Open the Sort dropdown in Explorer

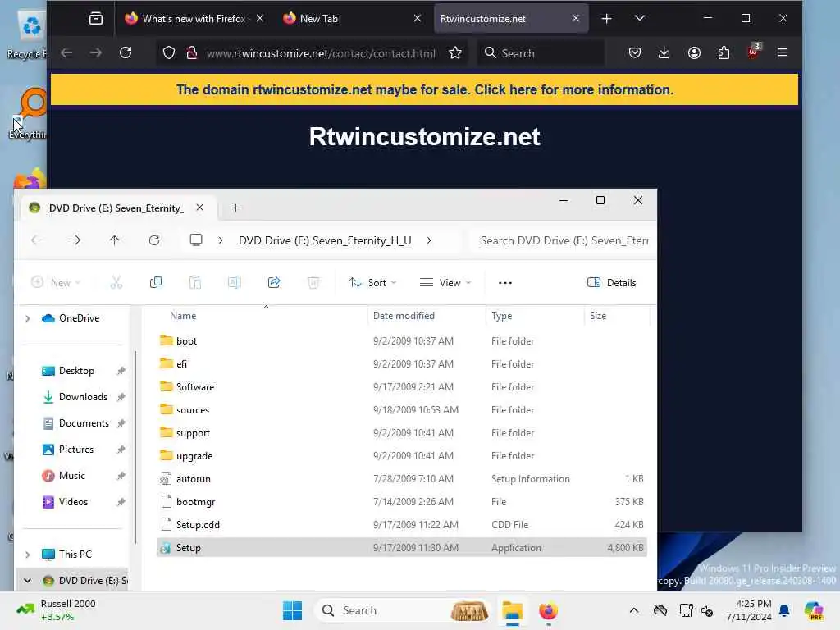pos(372,283)
